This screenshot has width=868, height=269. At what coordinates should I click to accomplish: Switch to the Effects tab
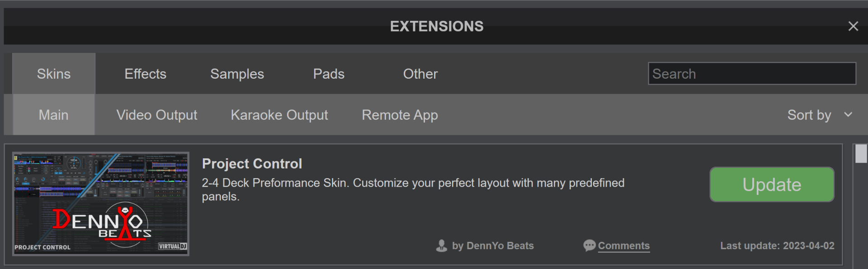point(145,73)
